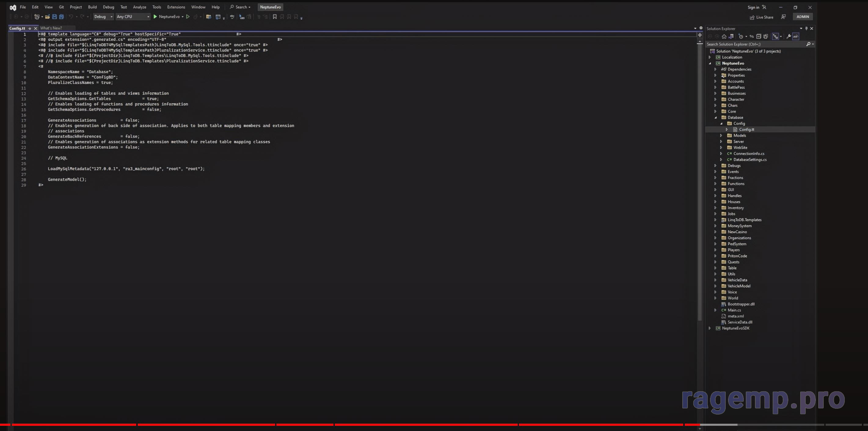868x431 pixels.
Task: Click Sync with Active Document arrows icon
Action: [x=751, y=36]
